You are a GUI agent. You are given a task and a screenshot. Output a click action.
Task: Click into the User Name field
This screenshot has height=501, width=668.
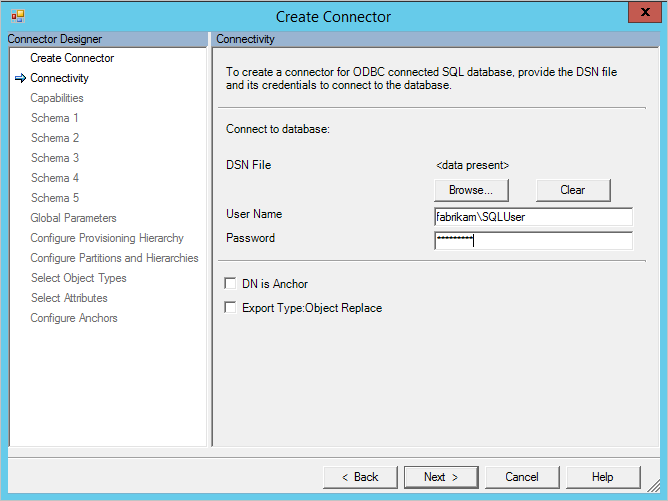pyautogui.click(x=533, y=217)
